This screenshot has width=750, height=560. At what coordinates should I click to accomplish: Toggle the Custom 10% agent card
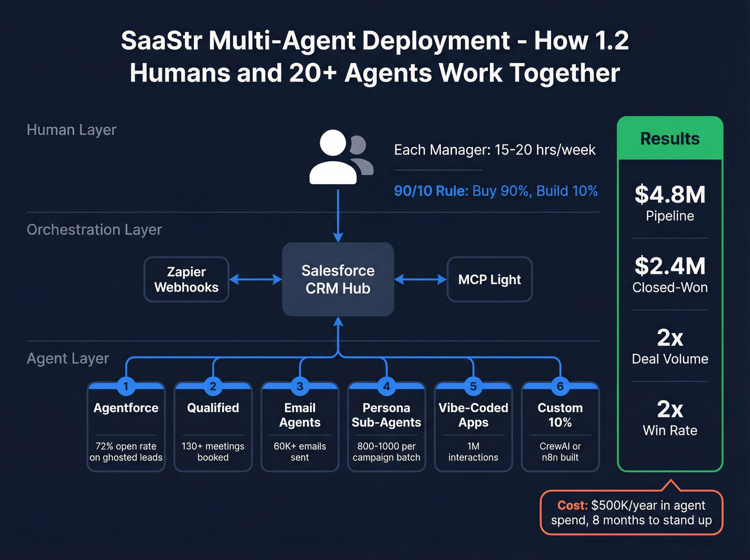point(560,426)
